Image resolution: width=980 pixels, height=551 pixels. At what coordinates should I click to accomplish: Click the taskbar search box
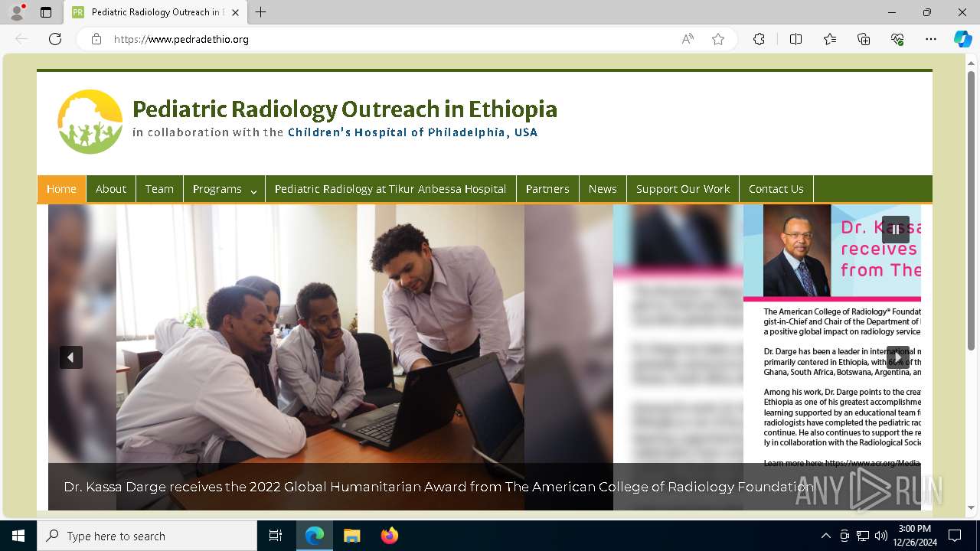pos(147,536)
